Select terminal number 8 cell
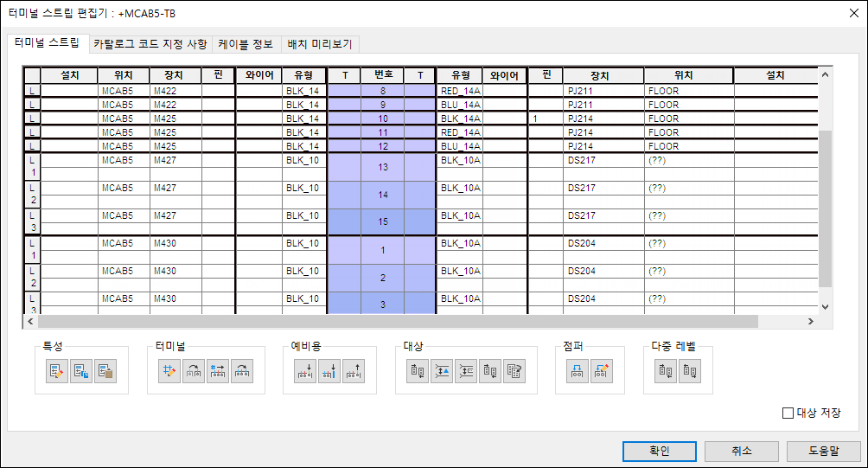This screenshot has width=868, height=468. click(382, 91)
